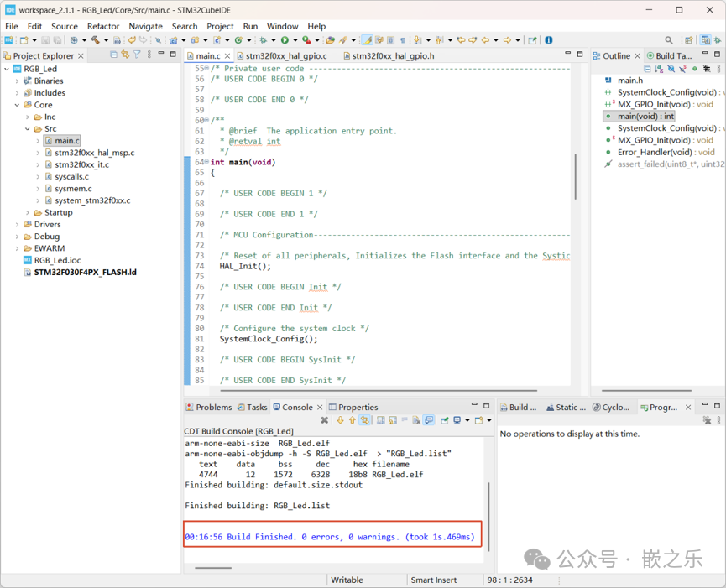Switch to the Properties tab
The image size is (726, 588).
[353, 407]
